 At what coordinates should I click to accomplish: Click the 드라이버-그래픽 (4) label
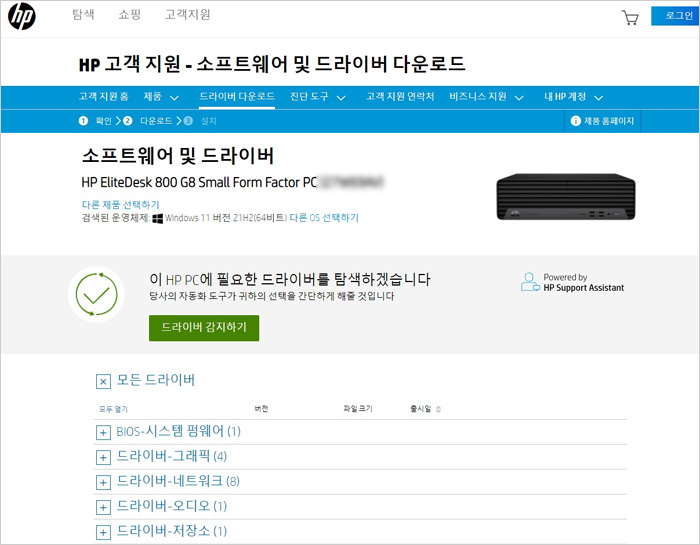pyautogui.click(x=172, y=456)
